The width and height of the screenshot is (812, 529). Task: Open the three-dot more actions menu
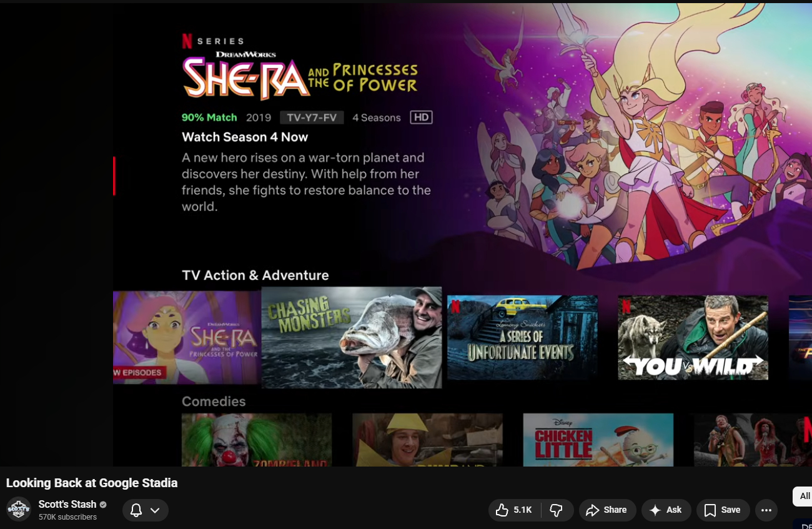pos(766,510)
